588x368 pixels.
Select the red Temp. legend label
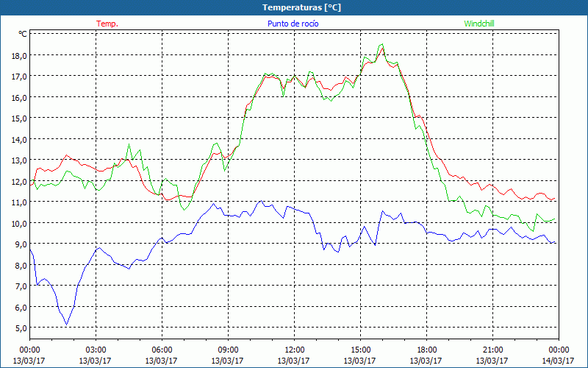tap(107, 24)
